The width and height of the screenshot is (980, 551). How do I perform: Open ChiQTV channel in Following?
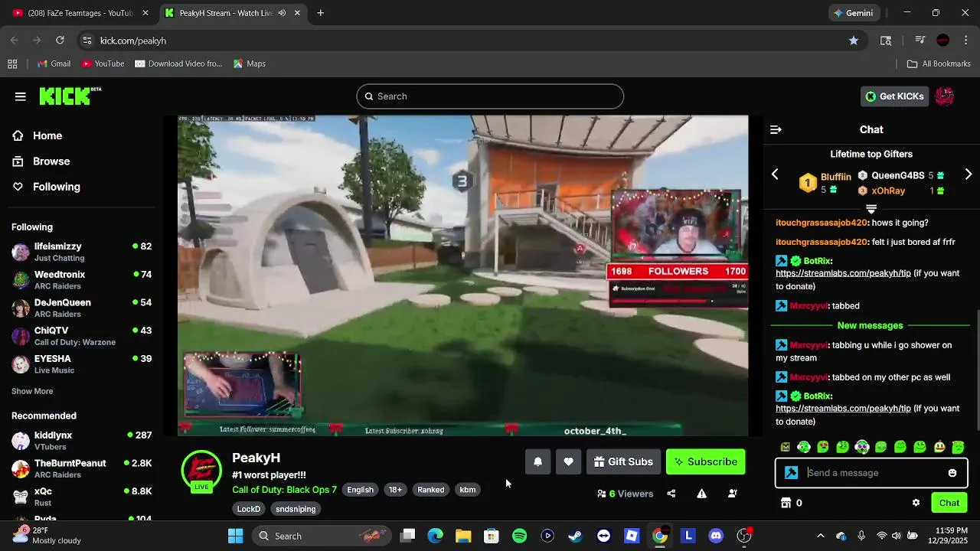[81, 336]
